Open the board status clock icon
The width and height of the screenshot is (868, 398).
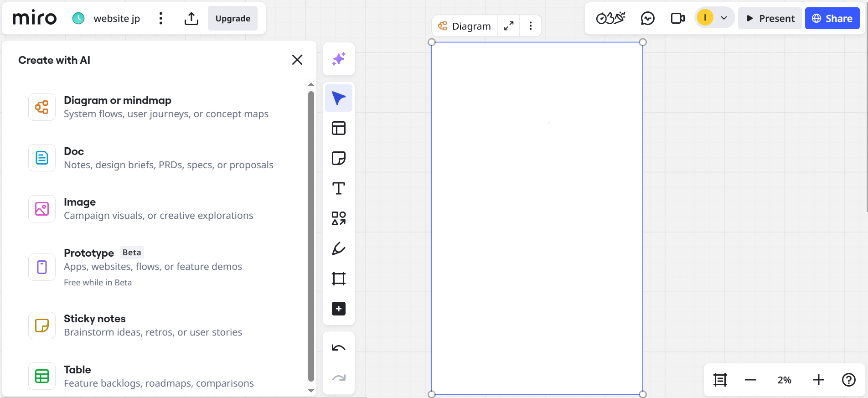click(x=78, y=18)
